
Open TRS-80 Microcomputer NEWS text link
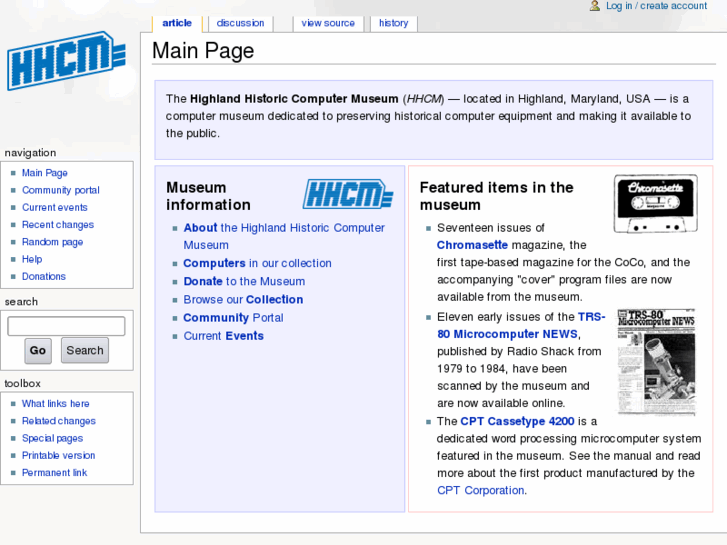[521, 325]
